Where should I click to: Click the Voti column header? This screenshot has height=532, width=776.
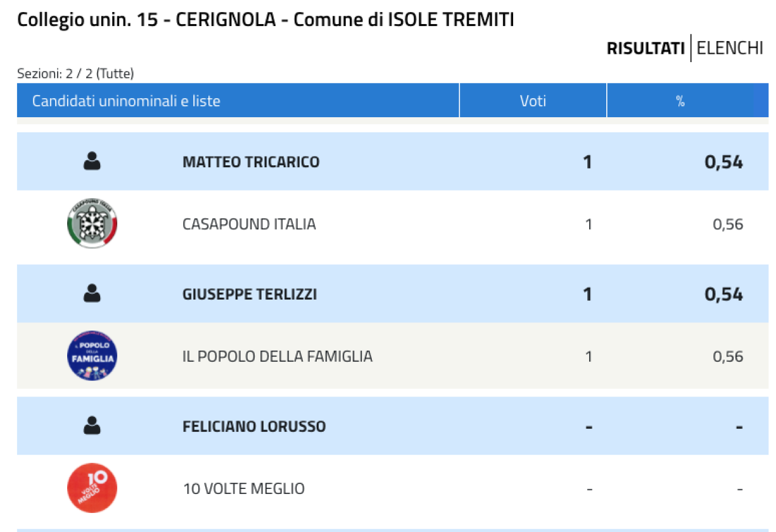click(533, 101)
